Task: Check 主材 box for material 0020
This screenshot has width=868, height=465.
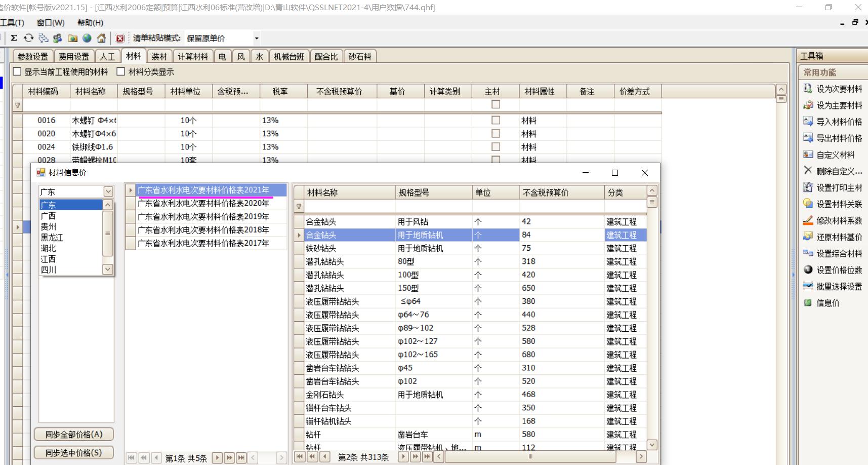Action: [495, 133]
